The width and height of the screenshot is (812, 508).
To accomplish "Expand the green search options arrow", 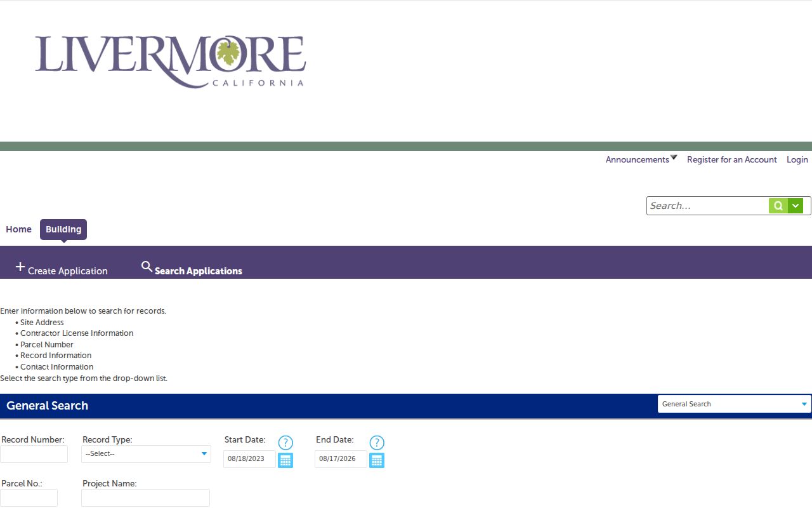I will click(x=796, y=206).
